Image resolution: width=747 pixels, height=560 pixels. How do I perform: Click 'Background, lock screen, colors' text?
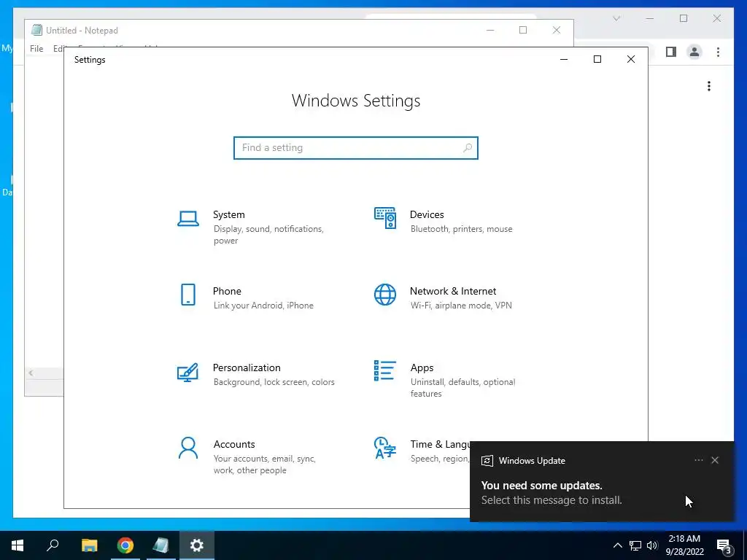[274, 382]
